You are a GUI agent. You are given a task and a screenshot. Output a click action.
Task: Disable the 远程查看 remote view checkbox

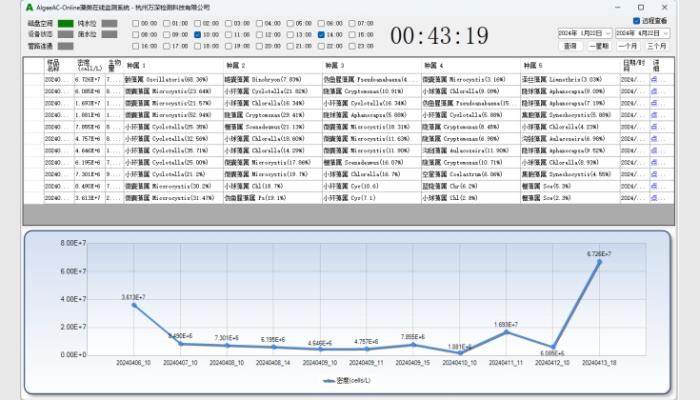[x=637, y=20]
